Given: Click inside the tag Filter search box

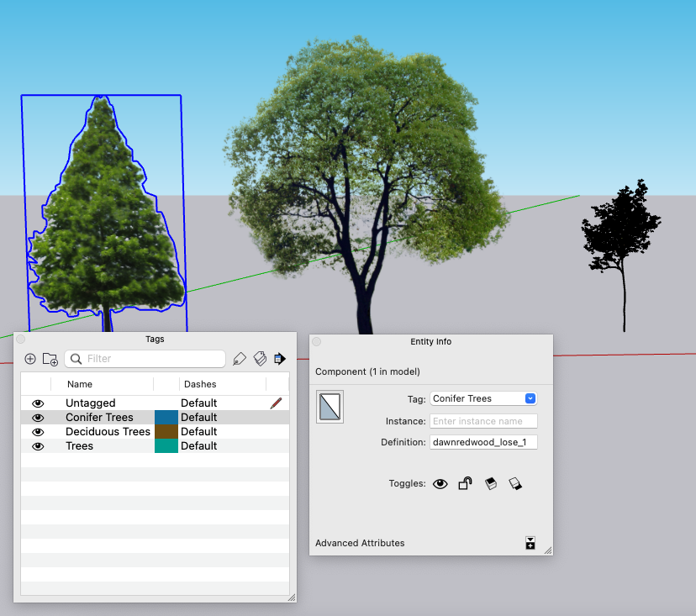Looking at the screenshot, I should pyautogui.click(x=143, y=359).
